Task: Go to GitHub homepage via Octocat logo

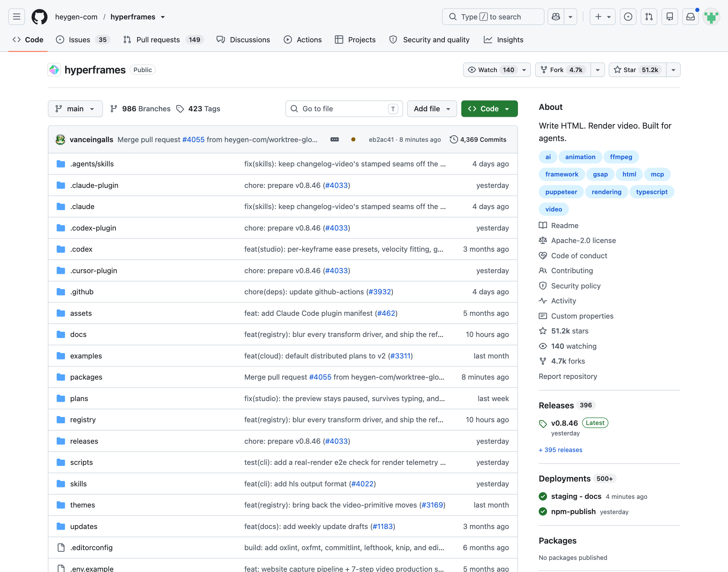Action: [x=40, y=17]
